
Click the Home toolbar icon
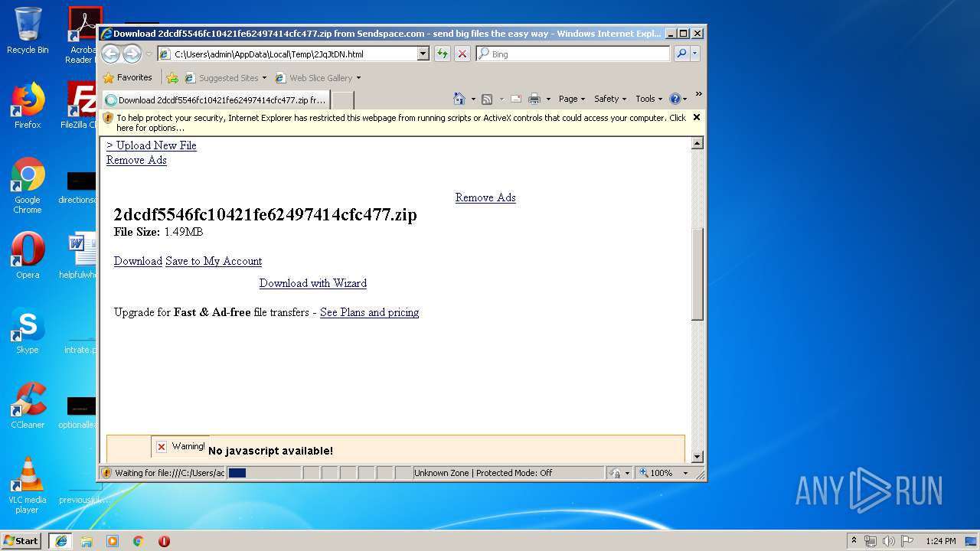pyautogui.click(x=459, y=99)
